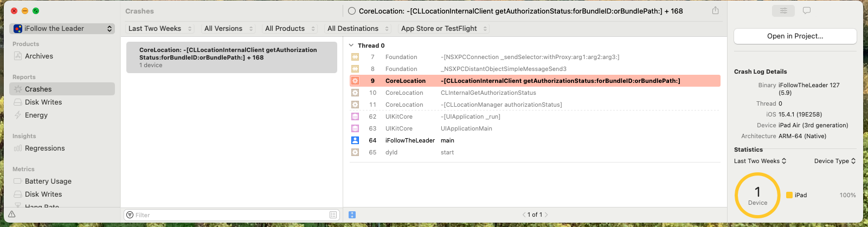This screenshot has width=868, height=227.
Task: Go to the previous crash log page
Action: (x=524, y=215)
